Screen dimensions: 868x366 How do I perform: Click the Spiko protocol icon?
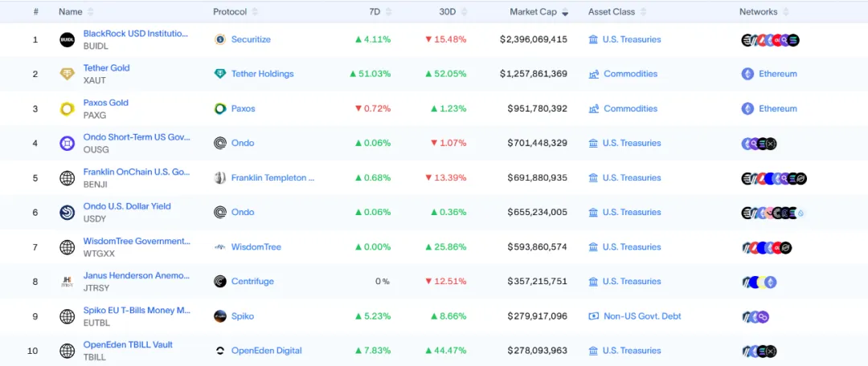coord(220,316)
